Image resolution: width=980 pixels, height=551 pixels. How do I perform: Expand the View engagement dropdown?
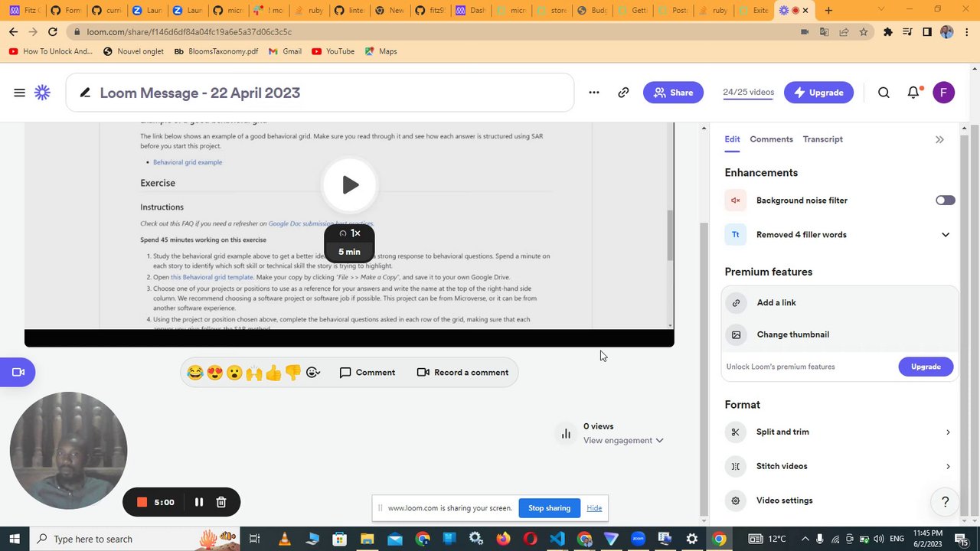(623, 440)
